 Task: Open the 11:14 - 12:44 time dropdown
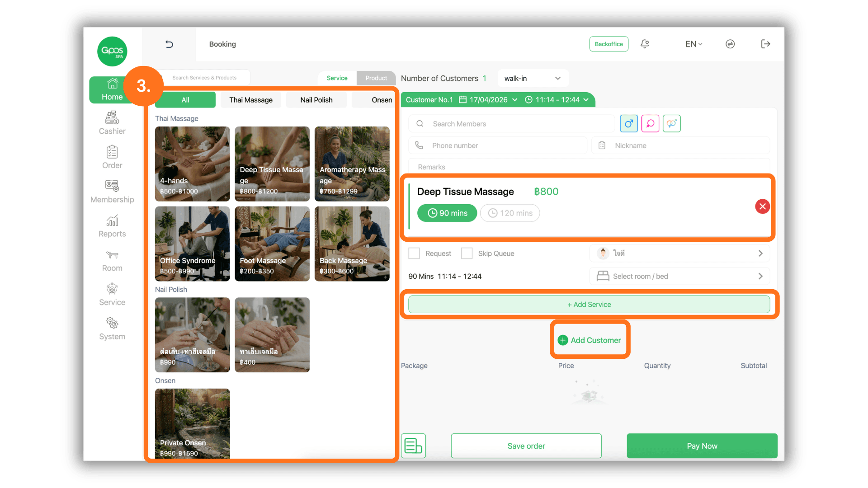point(557,100)
